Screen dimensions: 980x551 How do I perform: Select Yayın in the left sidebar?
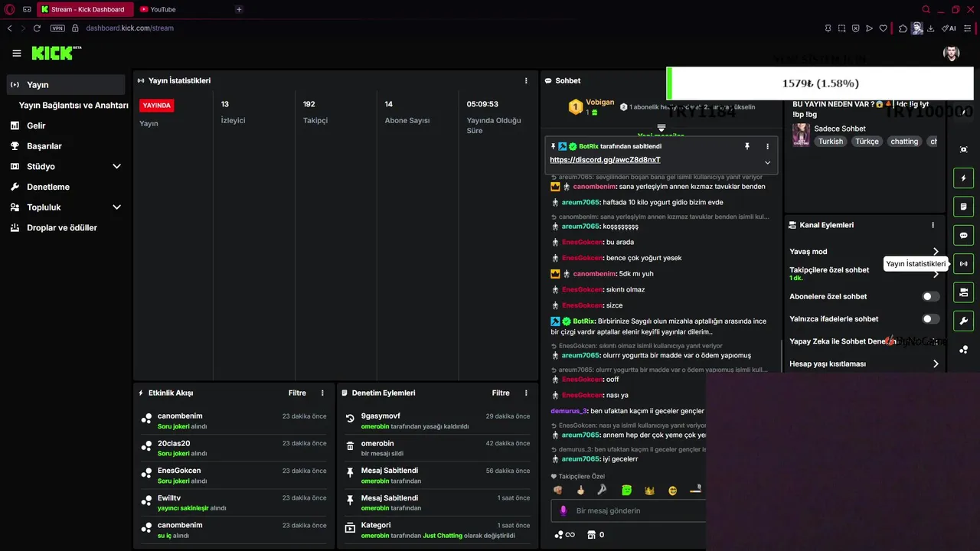[66, 84]
